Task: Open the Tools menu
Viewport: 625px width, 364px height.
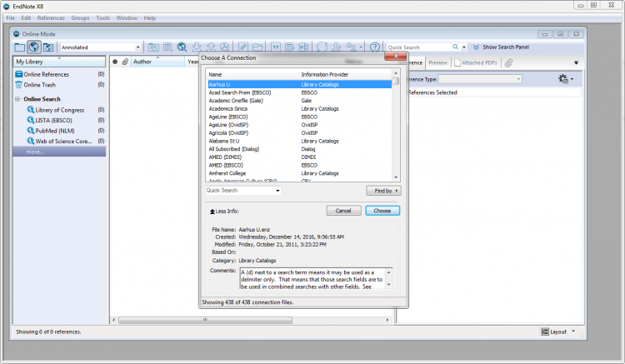Action: (102, 18)
